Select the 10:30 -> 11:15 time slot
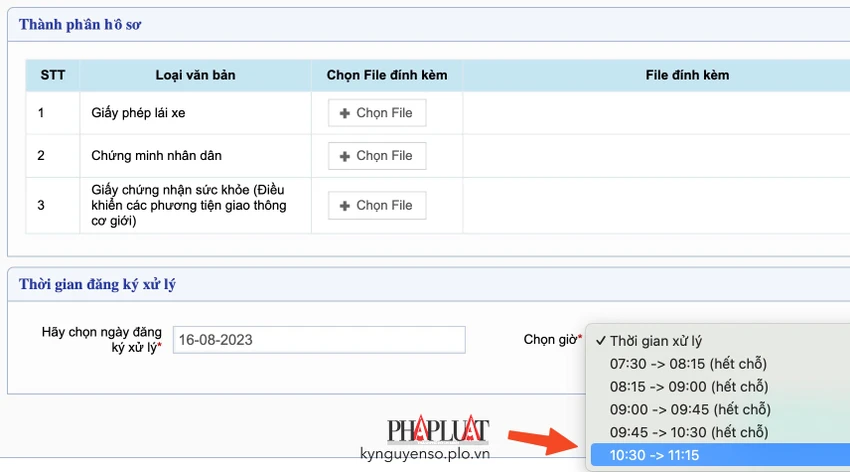Image resolution: width=850 pixels, height=472 pixels. tap(720, 455)
